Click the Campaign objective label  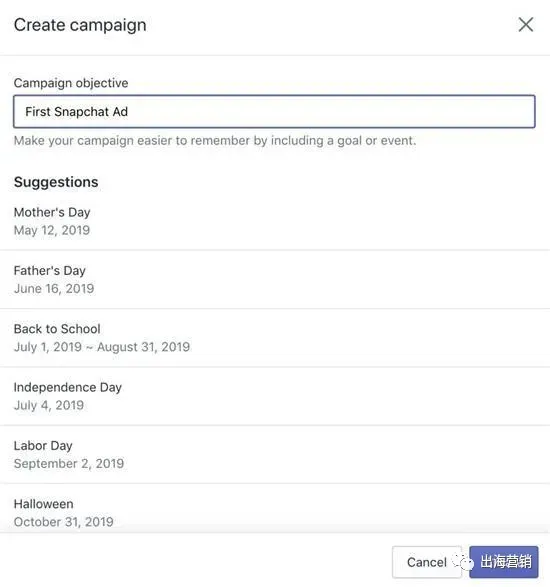point(71,83)
